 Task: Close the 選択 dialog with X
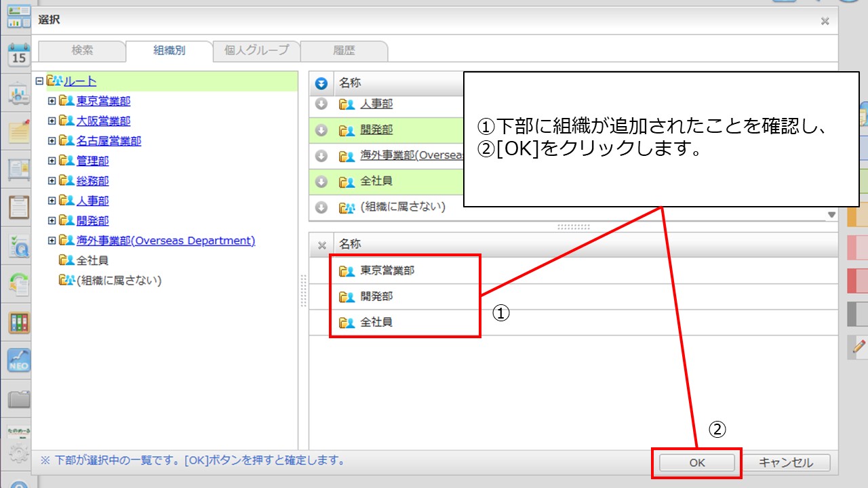click(825, 21)
